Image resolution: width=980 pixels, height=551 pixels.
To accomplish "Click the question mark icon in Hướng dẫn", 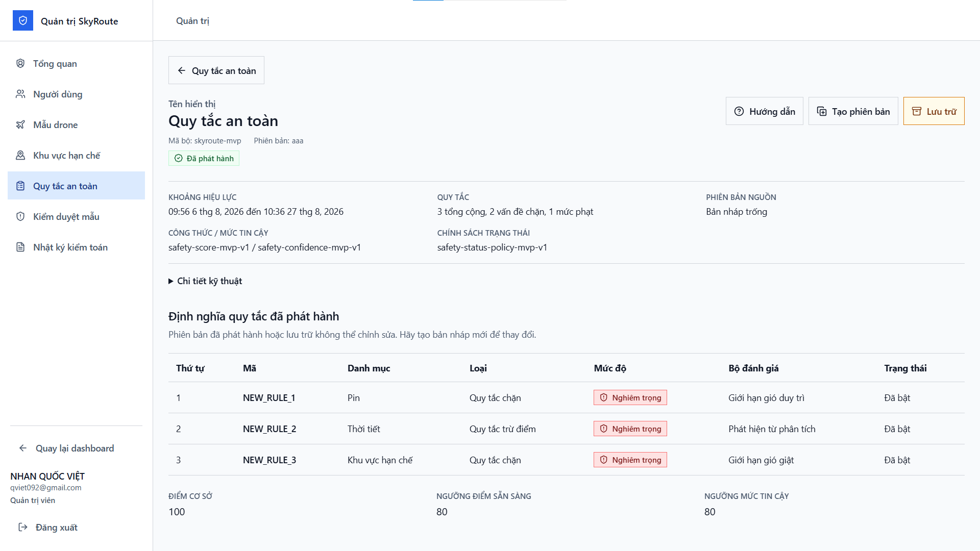I will coord(739,111).
